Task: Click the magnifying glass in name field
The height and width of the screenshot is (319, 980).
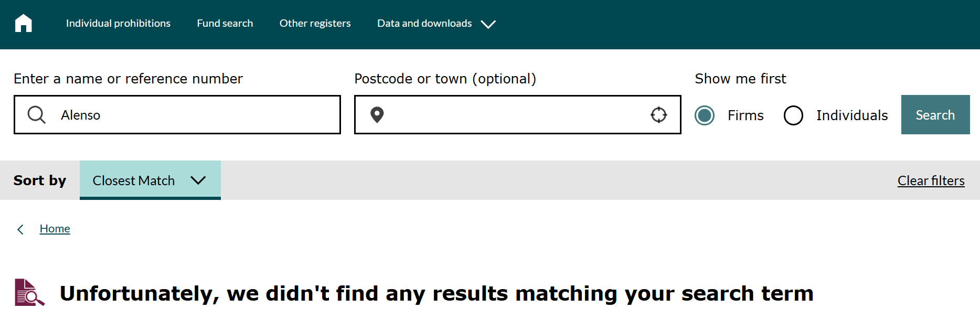Action: point(37,114)
